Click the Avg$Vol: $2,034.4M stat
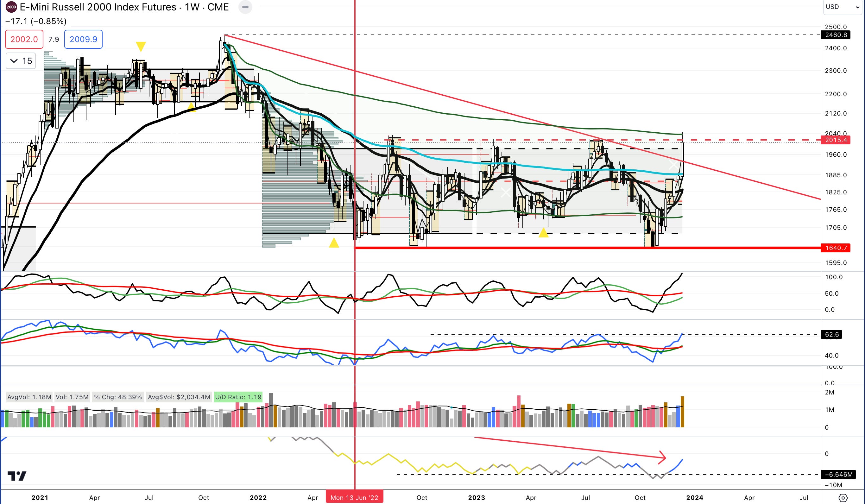The image size is (865, 504). [x=179, y=397]
